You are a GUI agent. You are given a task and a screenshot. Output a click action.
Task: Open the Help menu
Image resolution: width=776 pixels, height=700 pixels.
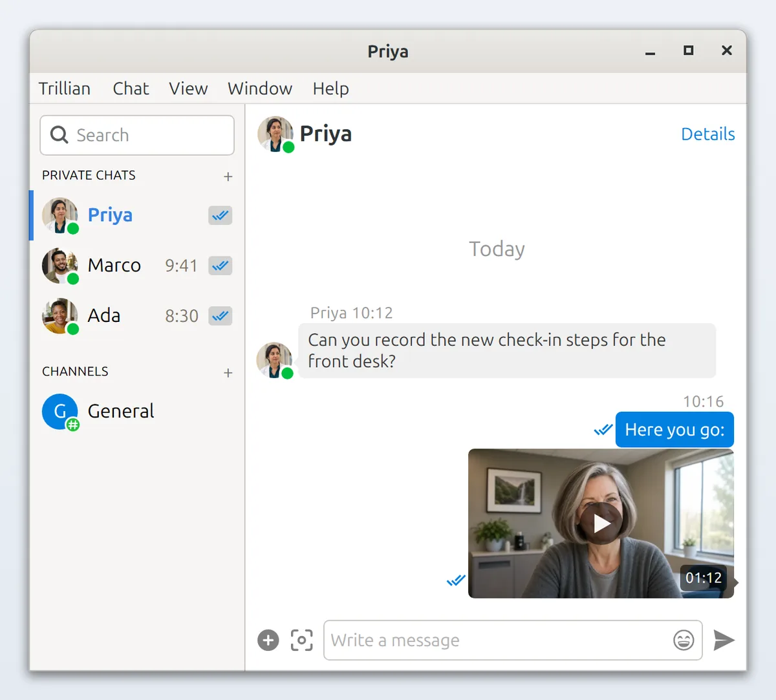(x=330, y=89)
